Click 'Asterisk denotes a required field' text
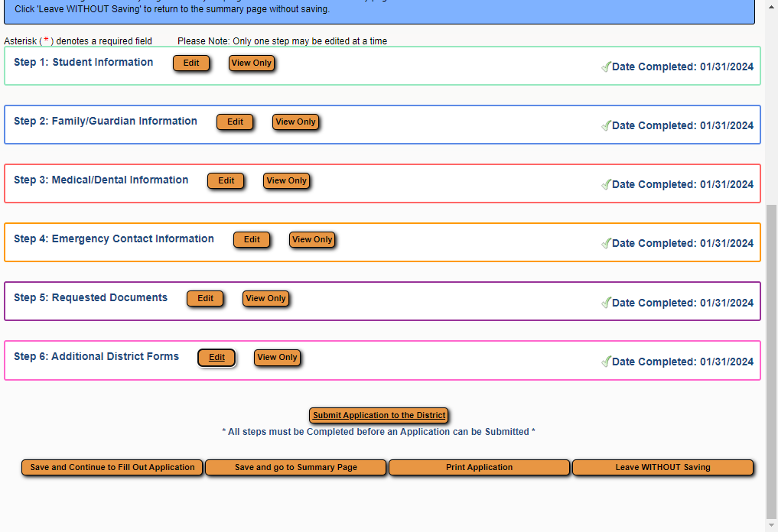 pos(78,41)
